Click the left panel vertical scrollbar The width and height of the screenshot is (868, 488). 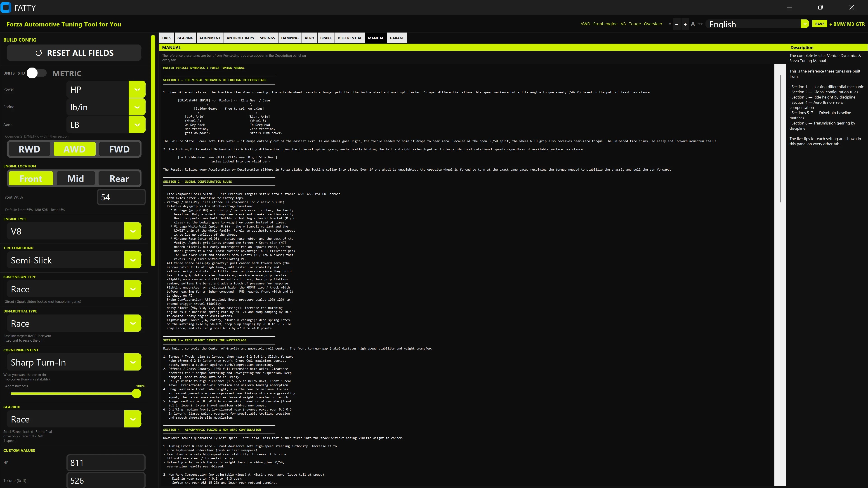click(153, 150)
